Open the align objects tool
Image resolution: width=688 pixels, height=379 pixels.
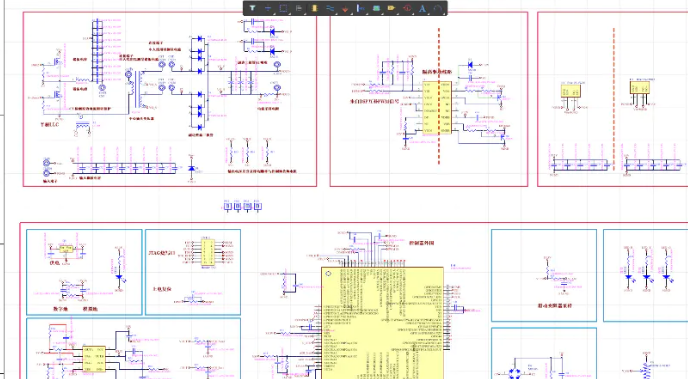[298, 8]
